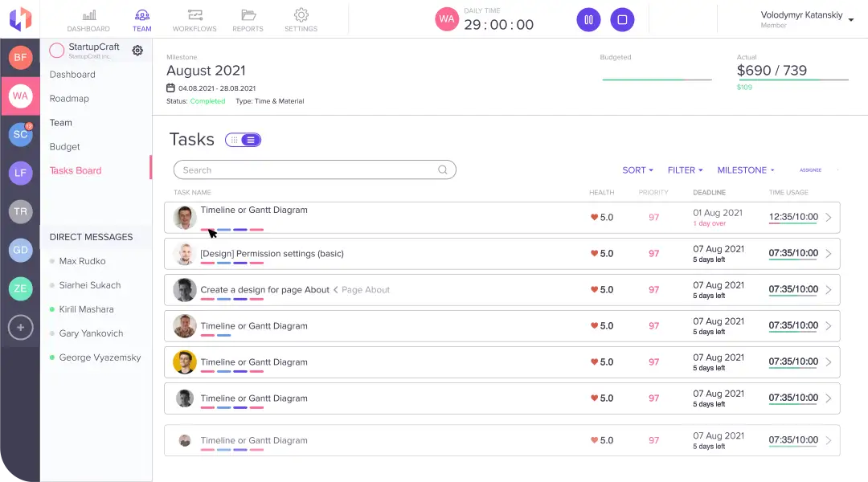Image resolution: width=868 pixels, height=482 pixels.
Task: Add a new workspace with plus icon
Action: click(x=20, y=327)
